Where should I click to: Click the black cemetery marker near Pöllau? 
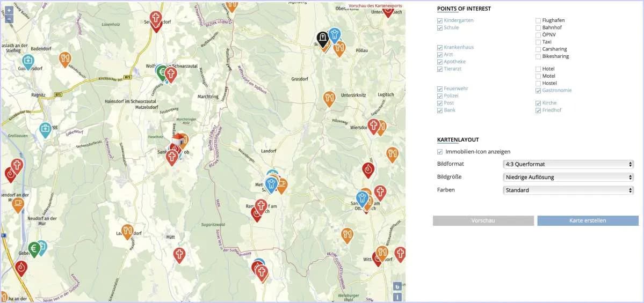[323, 40]
